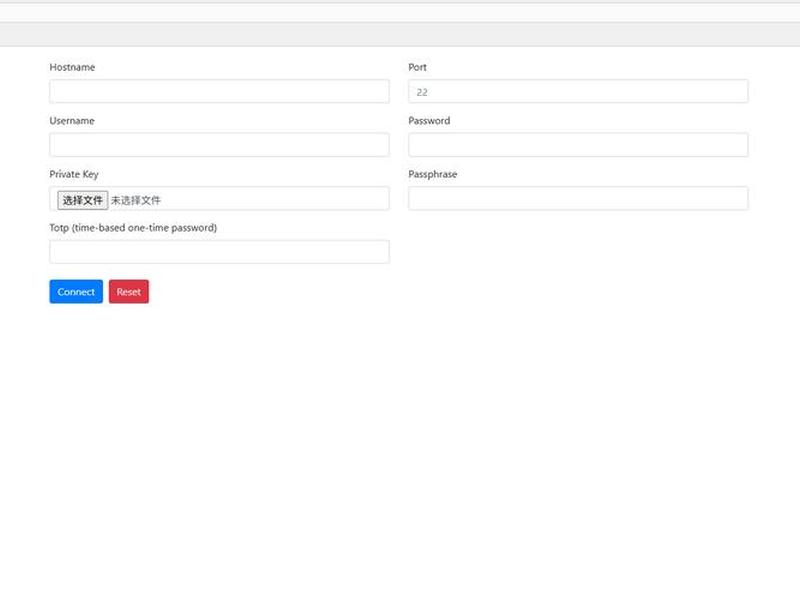Focus the Totp one-time password field
800x600 pixels.
(219, 252)
